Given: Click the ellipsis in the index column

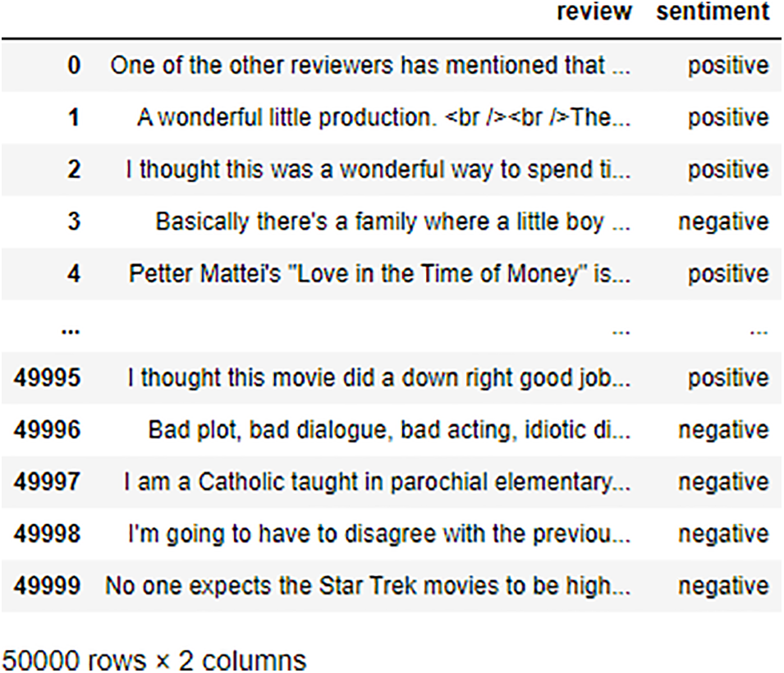Looking at the screenshot, I should tap(70, 328).
